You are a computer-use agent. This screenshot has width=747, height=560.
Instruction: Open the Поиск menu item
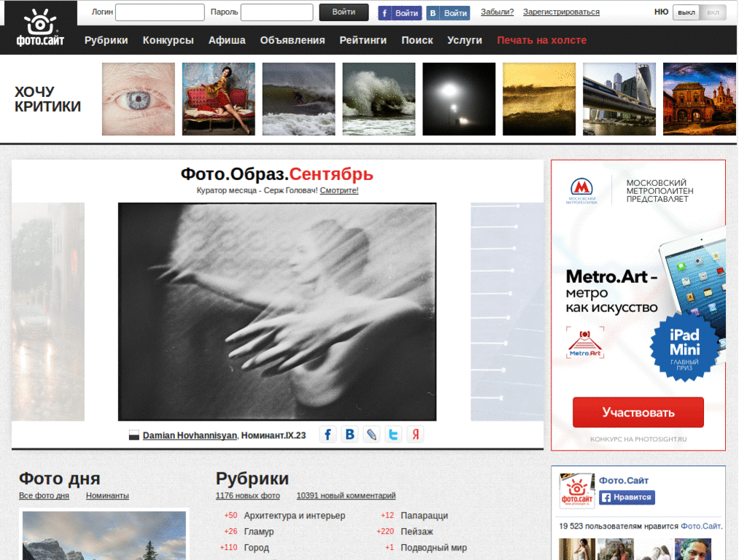417,41
